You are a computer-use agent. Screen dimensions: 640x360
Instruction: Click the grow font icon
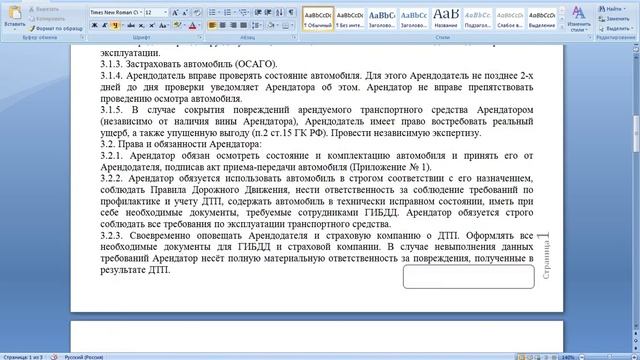175,13
